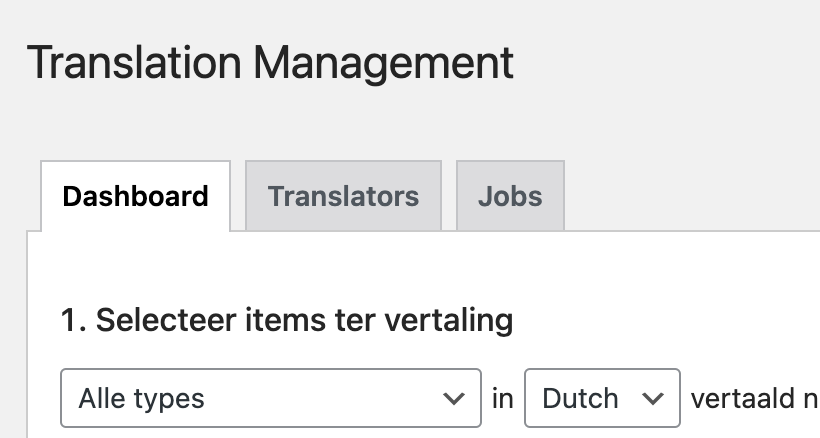Click the 'Dutch' text in language selector

click(580, 398)
